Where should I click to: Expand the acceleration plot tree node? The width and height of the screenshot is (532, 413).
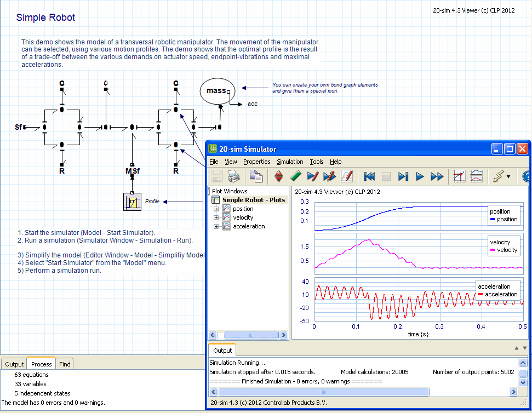pyautogui.click(x=216, y=226)
